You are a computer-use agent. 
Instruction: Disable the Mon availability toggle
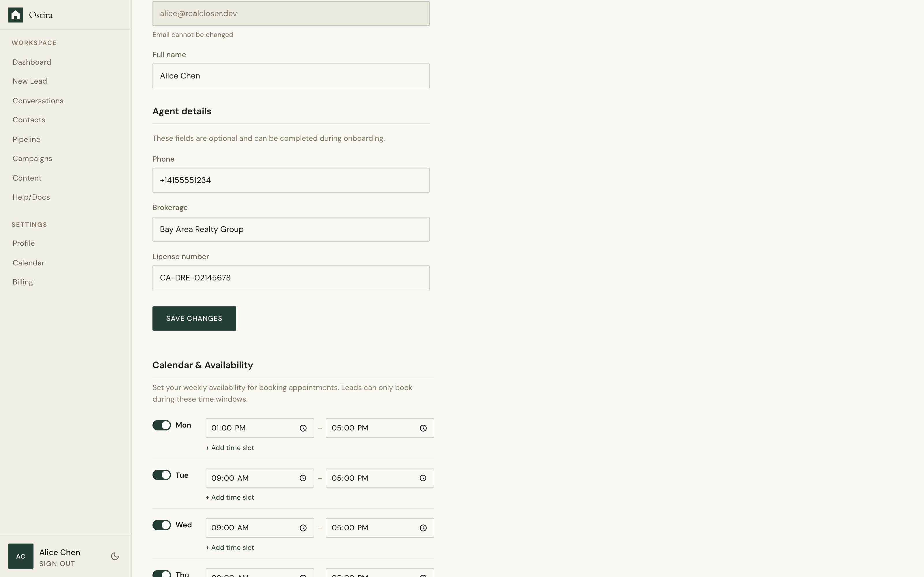(x=161, y=425)
